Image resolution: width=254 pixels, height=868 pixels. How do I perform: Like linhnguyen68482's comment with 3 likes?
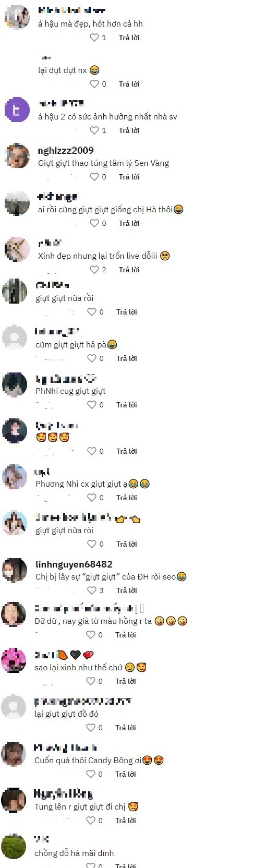(92, 590)
